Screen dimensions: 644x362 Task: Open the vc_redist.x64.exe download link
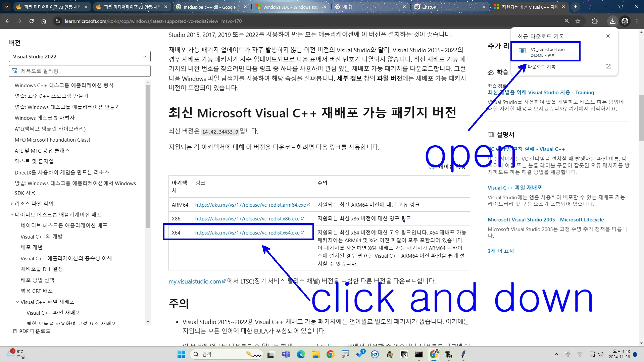tap(249, 232)
